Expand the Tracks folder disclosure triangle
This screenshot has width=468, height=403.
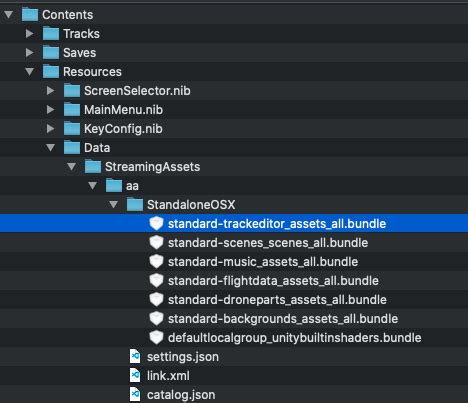click(30, 33)
